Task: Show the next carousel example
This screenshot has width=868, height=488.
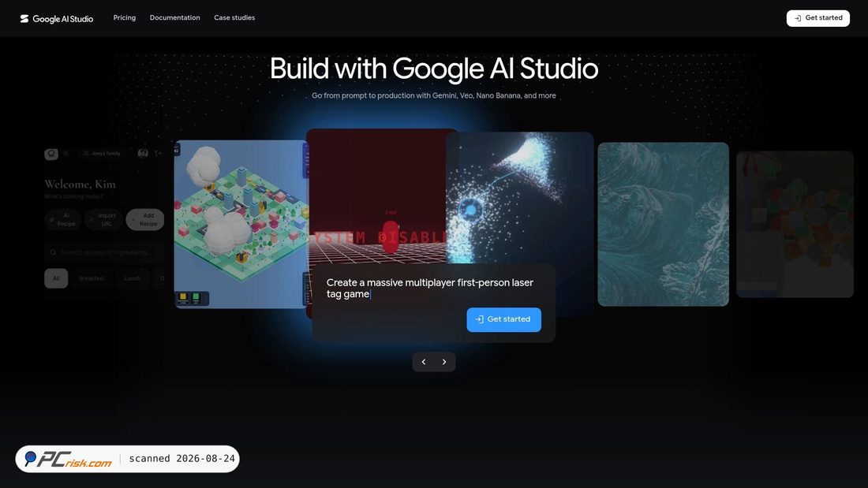Action: pos(444,362)
